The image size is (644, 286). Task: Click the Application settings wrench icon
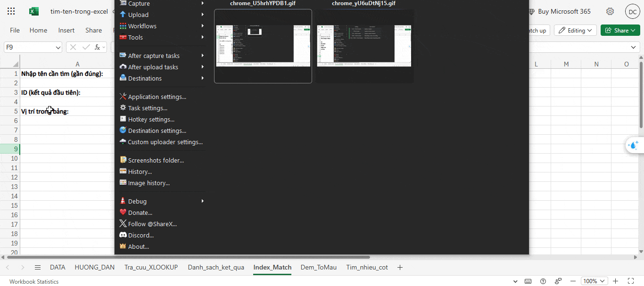point(123,97)
